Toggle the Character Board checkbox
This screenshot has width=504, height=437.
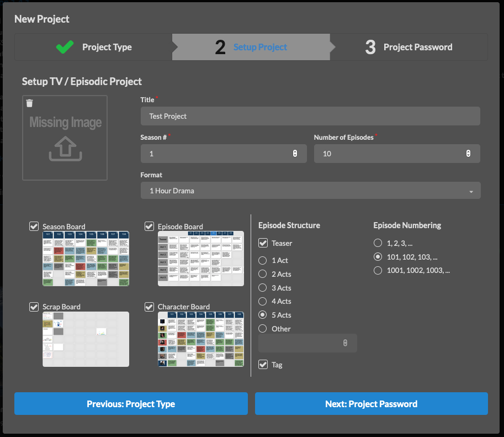149,307
